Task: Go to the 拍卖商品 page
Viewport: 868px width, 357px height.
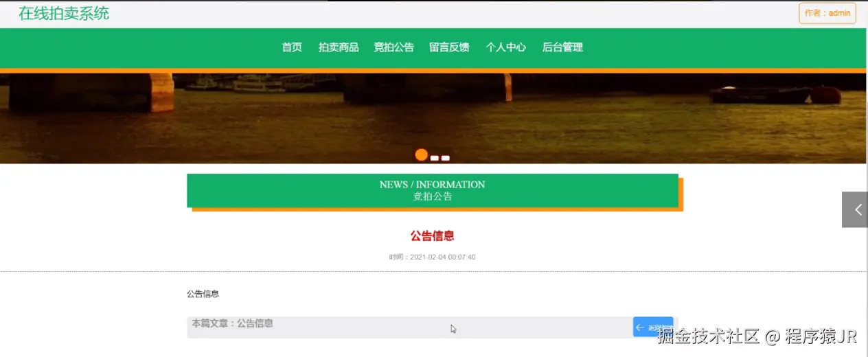Action: [339, 47]
